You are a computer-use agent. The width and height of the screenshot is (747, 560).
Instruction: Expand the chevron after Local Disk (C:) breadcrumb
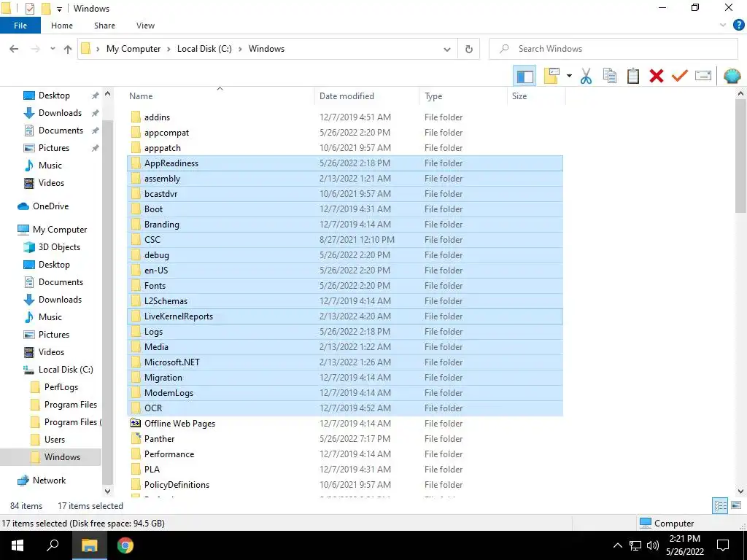coord(240,49)
